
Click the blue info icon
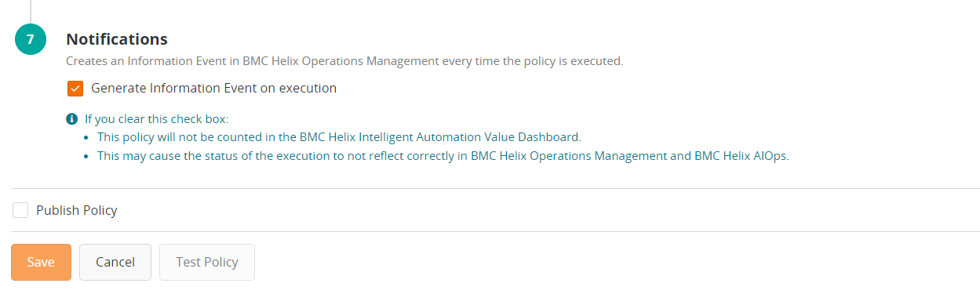(72, 119)
